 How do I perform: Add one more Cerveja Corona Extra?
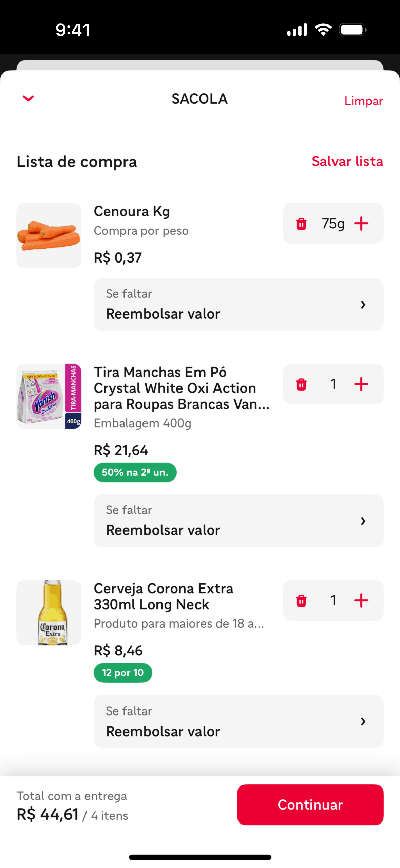point(361,600)
